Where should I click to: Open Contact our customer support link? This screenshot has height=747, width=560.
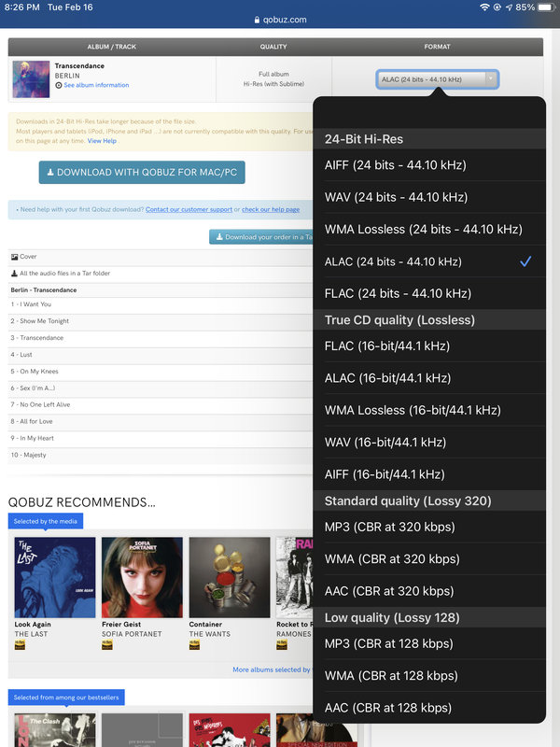[x=189, y=209]
